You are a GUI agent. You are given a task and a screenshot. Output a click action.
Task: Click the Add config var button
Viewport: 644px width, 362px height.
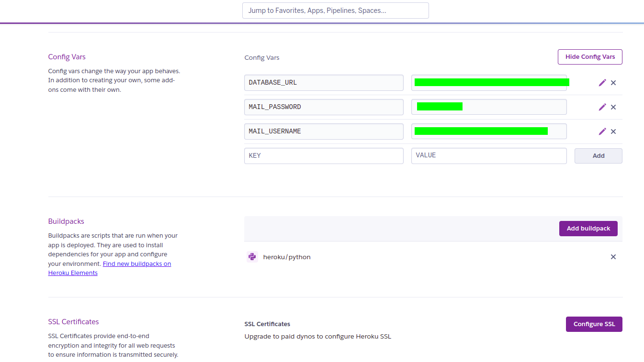[599, 156]
